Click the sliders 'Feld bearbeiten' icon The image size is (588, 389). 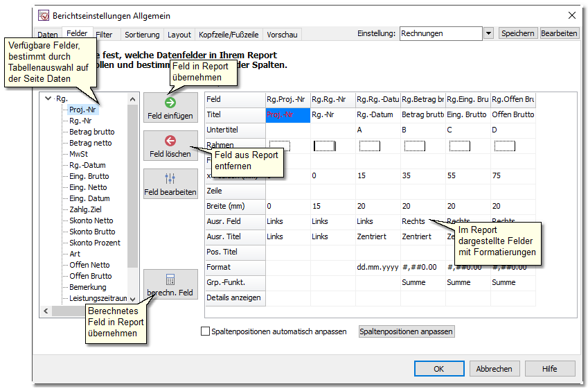click(170, 179)
